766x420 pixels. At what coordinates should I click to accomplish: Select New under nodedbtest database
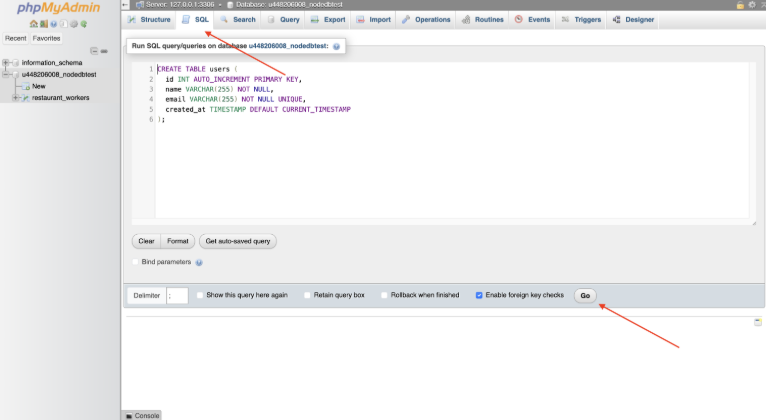pos(38,86)
